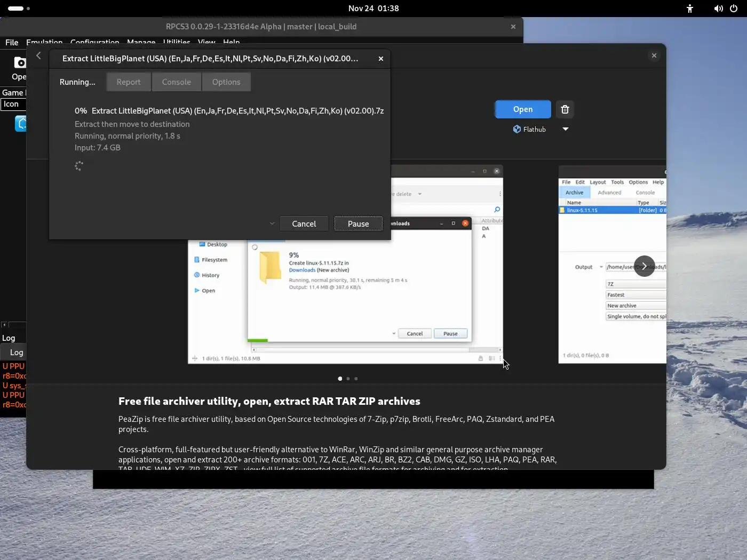Select the first screenshot pagination dot
This screenshot has height=560, width=747.
click(x=340, y=379)
